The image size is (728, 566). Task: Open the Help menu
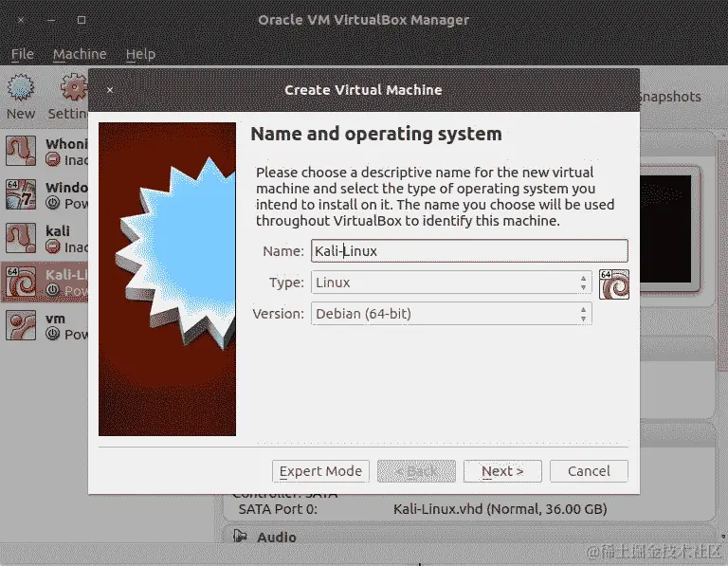pos(140,54)
